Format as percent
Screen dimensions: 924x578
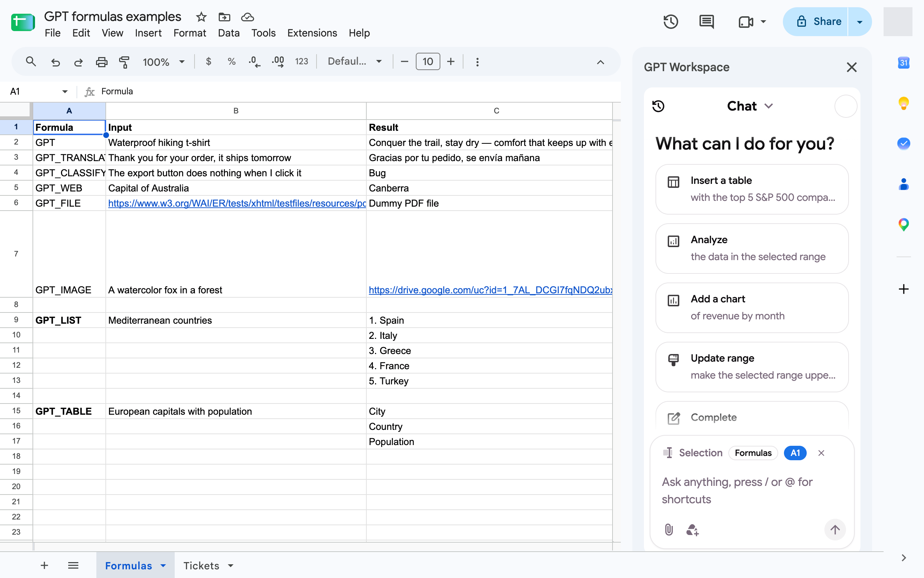[x=231, y=61]
